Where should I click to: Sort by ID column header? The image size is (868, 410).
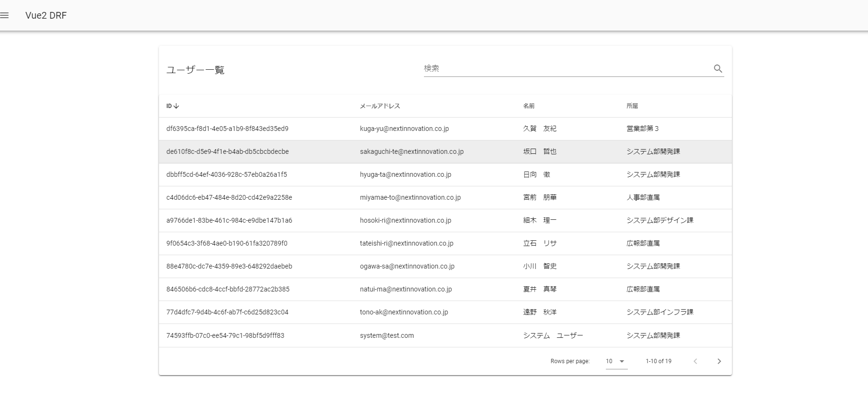(x=169, y=106)
